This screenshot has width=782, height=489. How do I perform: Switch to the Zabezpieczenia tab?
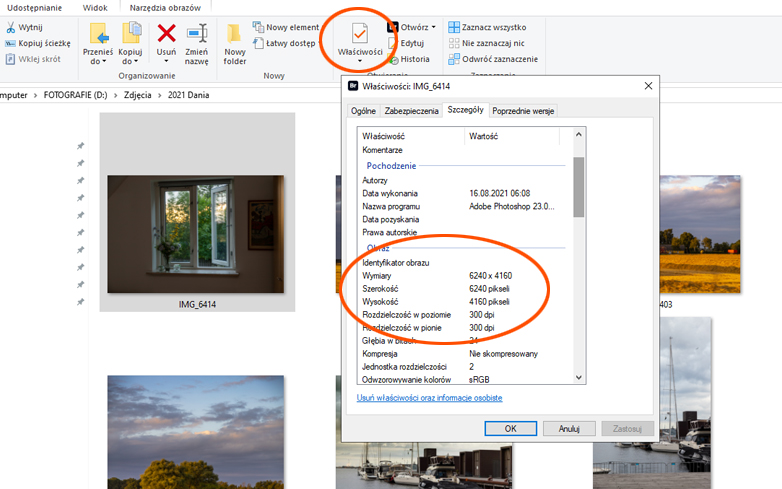411,111
